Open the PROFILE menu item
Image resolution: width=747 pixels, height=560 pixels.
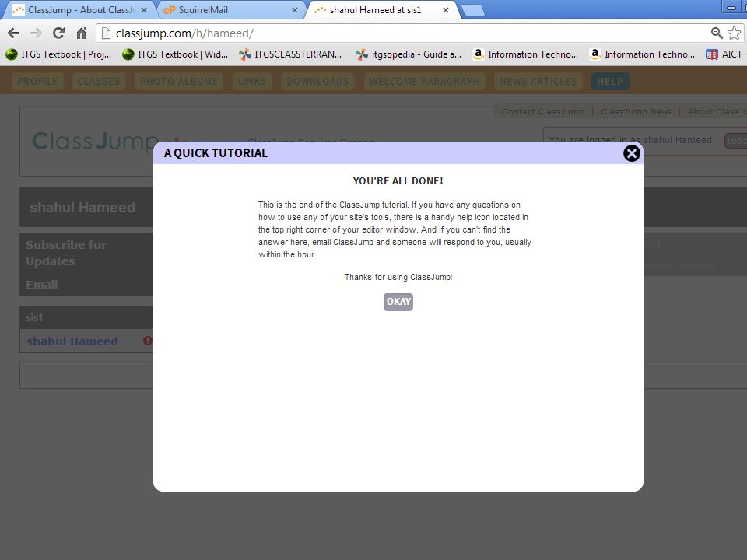coord(37,82)
